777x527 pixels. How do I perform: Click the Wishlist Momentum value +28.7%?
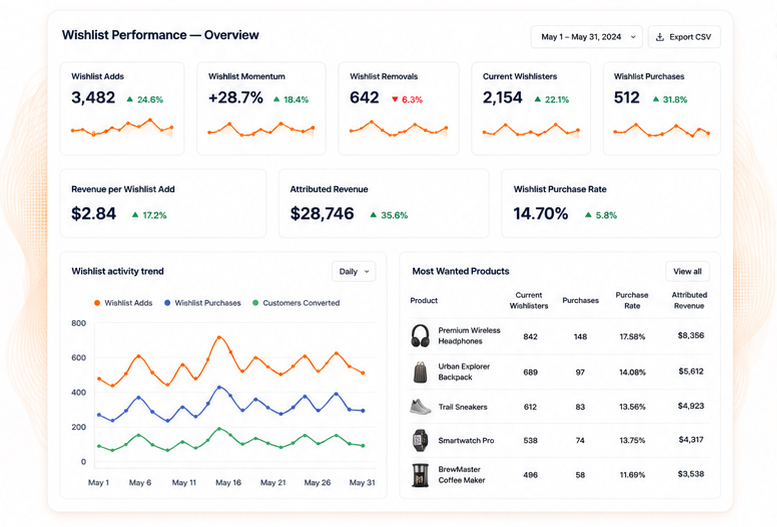(235, 98)
